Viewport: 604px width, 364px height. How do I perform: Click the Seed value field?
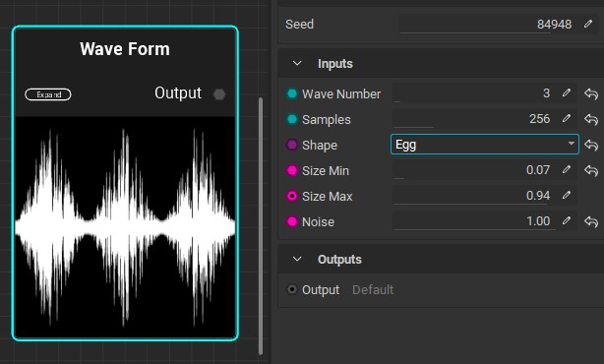pos(486,24)
